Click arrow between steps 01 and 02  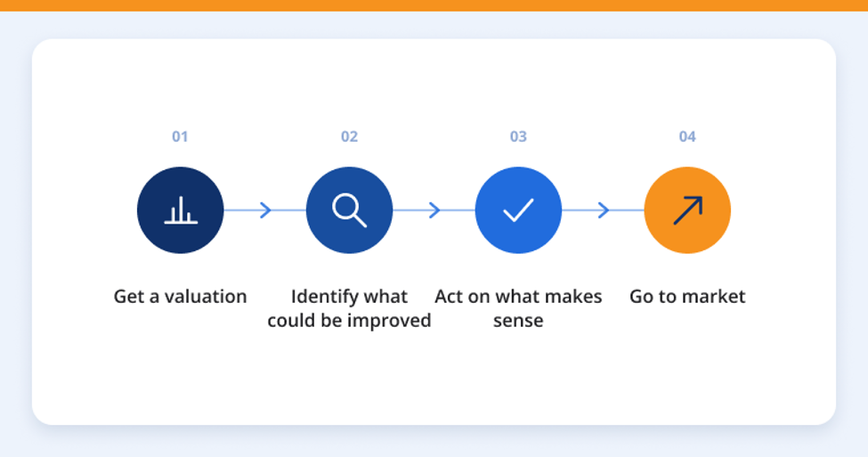click(265, 210)
